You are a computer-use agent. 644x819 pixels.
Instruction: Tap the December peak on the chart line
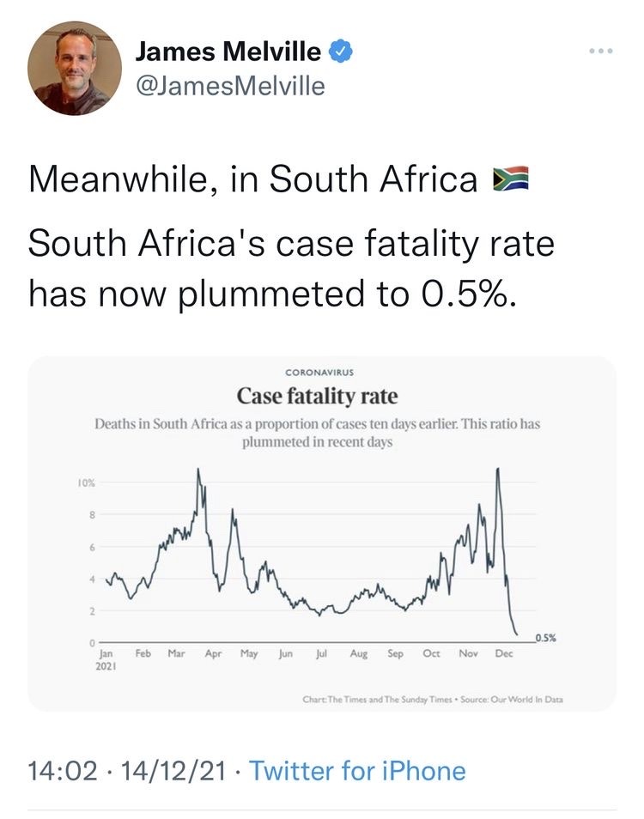[498, 469]
